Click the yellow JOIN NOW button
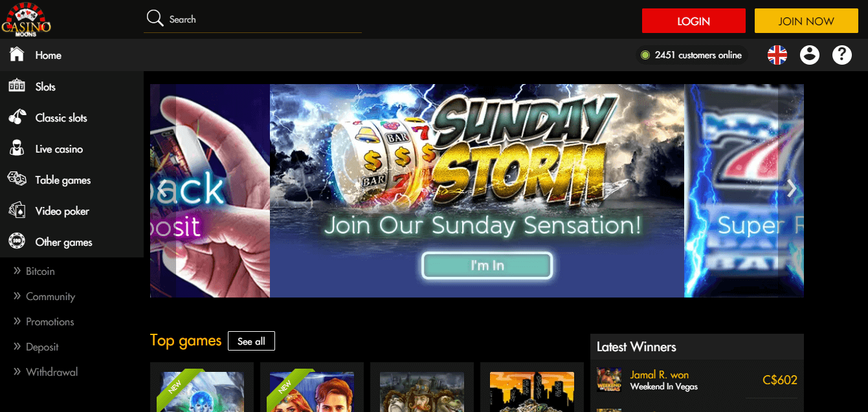 (806, 21)
